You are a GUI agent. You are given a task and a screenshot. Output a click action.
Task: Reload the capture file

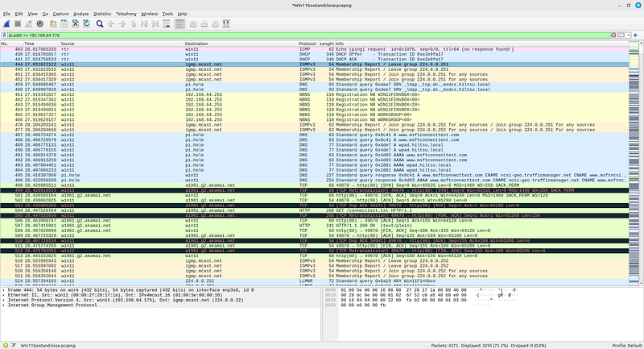pyautogui.click(x=86, y=24)
